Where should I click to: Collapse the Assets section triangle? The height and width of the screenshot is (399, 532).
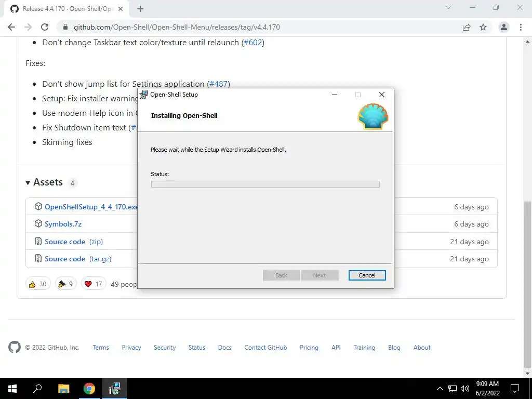click(28, 183)
